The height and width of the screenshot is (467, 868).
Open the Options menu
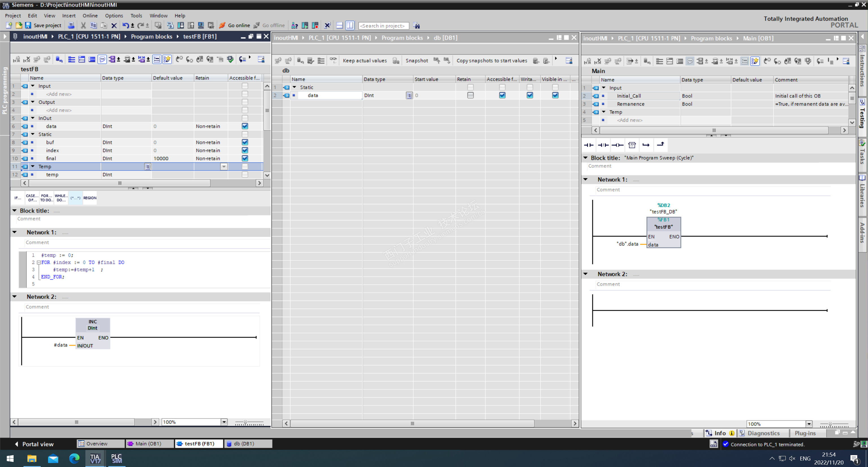[114, 16]
